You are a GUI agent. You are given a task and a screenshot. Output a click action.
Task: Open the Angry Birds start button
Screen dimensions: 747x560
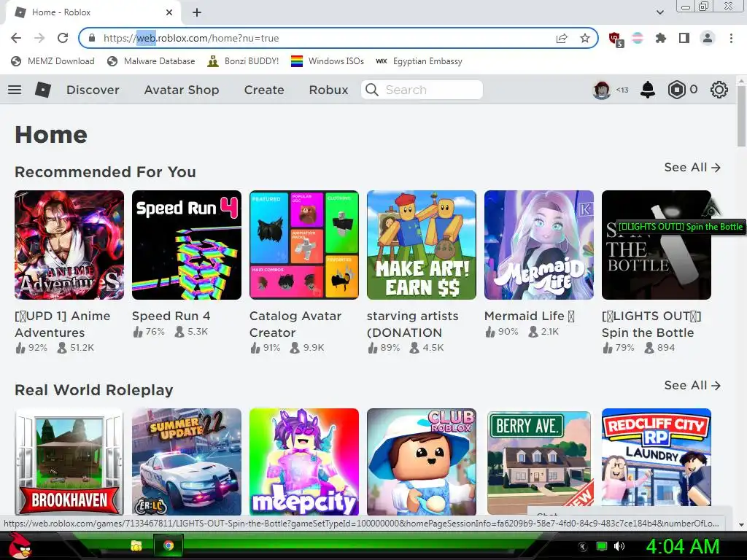[20, 545]
